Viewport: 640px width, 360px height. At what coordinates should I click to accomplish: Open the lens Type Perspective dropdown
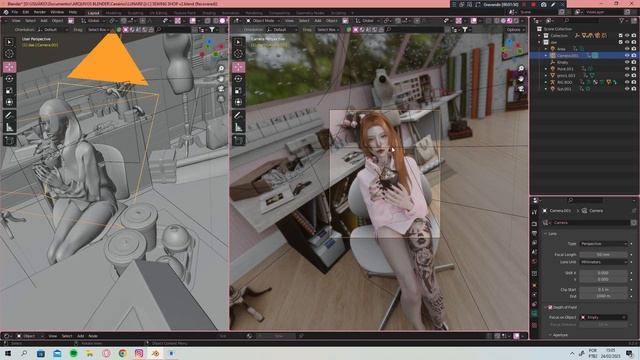click(x=603, y=244)
